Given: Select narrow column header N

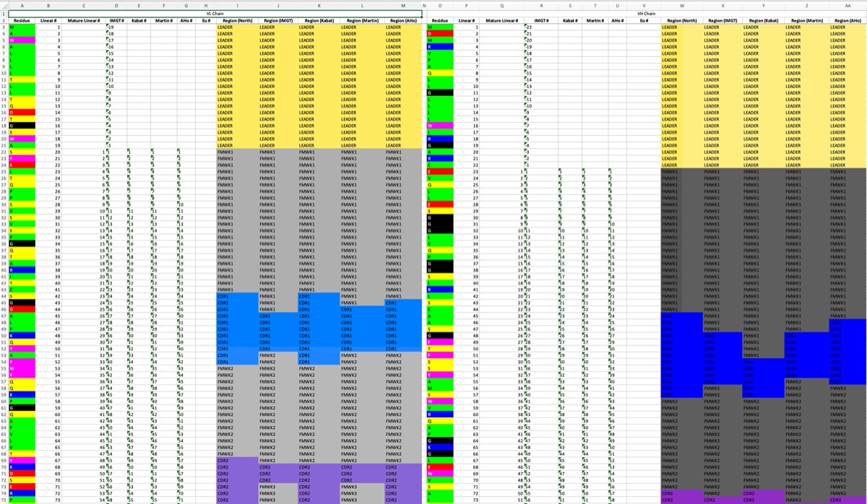Looking at the screenshot, I should coord(424,5).
